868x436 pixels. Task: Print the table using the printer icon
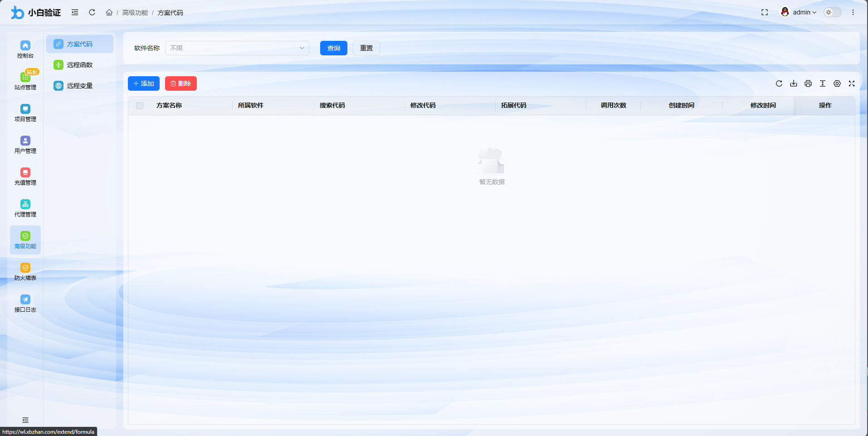(808, 83)
